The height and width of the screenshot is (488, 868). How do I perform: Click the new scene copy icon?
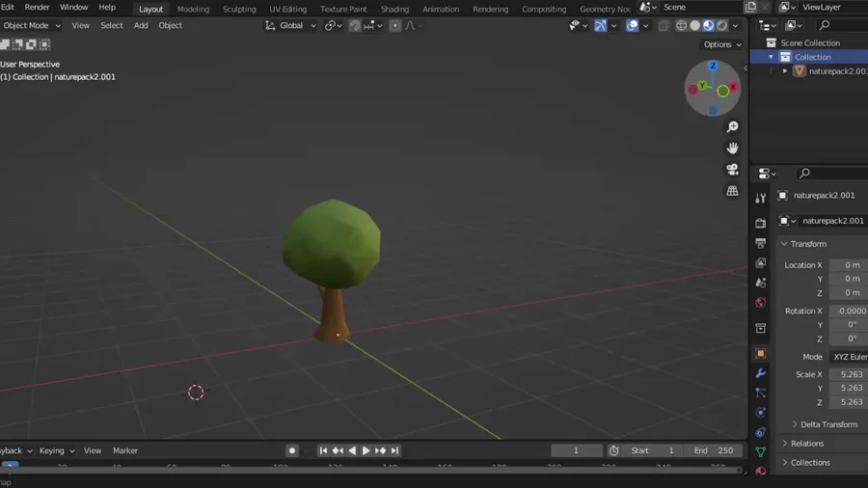click(x=751, y=7)
